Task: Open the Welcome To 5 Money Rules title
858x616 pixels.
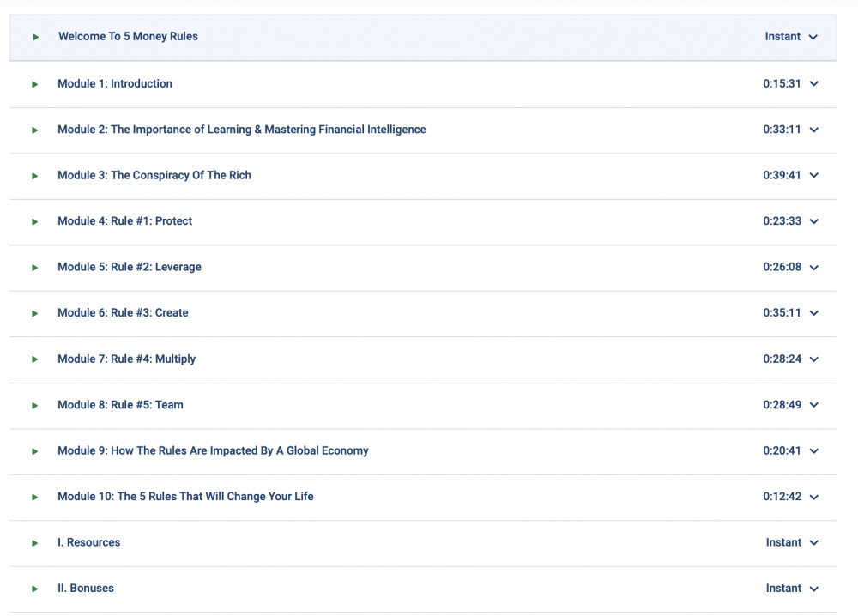Action: [128, 37]
